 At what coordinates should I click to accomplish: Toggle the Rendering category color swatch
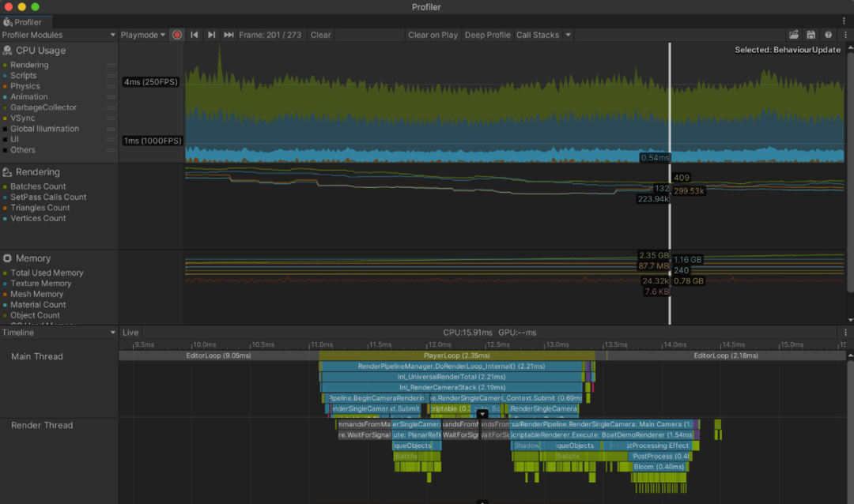pyautogui.click(x=5, y=65)
